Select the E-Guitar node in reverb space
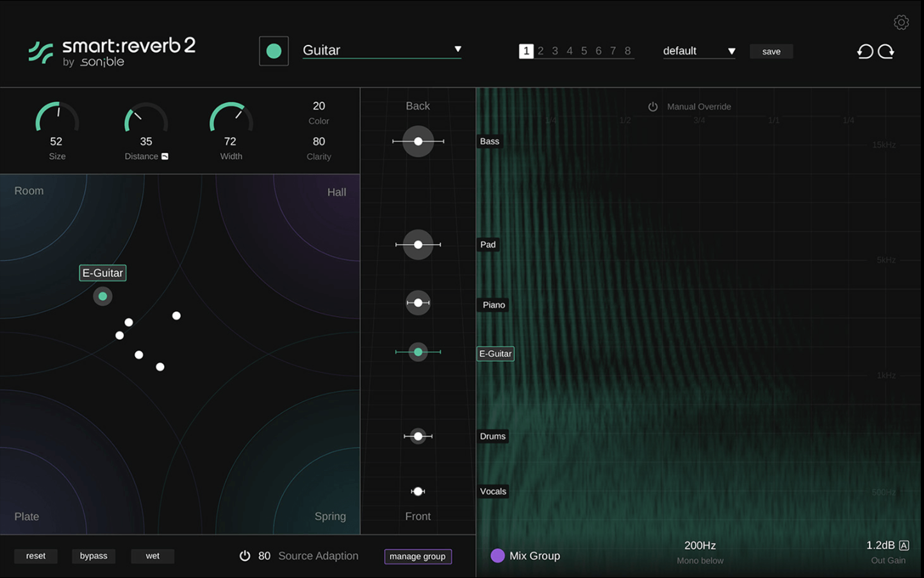Viewport: 924px width, 578px height. pyautogui.click(x=103, y=296)
